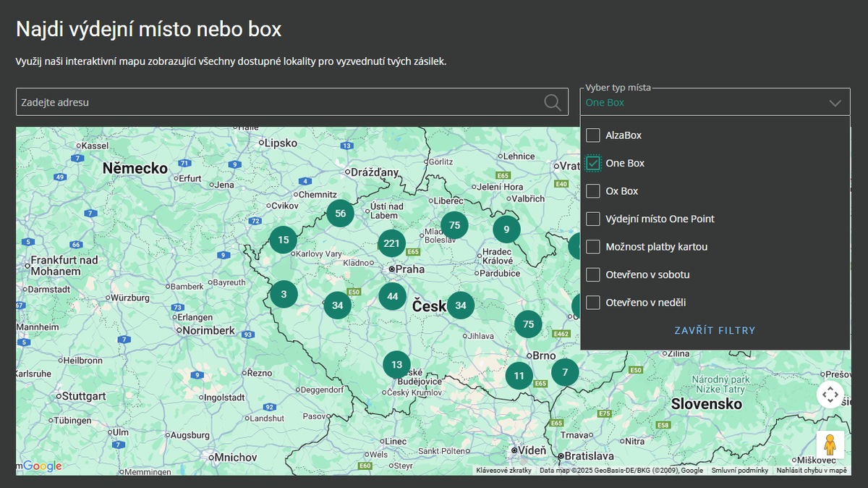Select the 13 cluster near České Budějovice
The width and height of the screenshot is (868, 488).
pos(396,365)
